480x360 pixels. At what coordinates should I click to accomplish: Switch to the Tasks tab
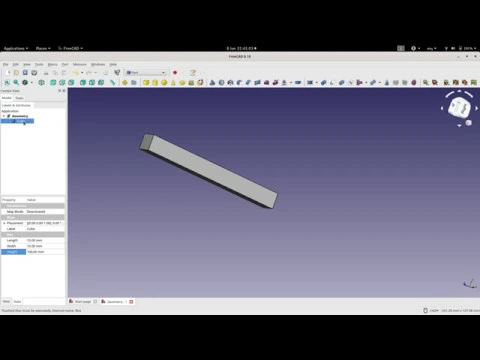[19, 98]
